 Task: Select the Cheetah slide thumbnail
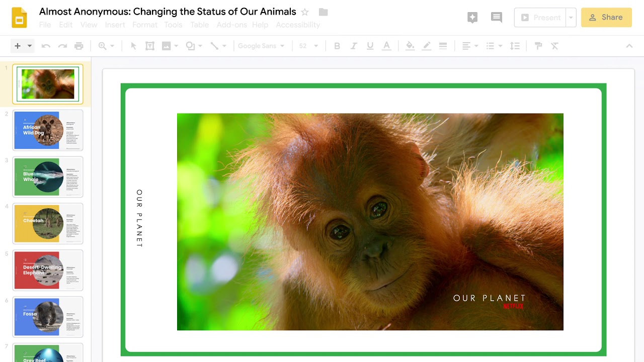pyautogui.click(x=48, y=224)
